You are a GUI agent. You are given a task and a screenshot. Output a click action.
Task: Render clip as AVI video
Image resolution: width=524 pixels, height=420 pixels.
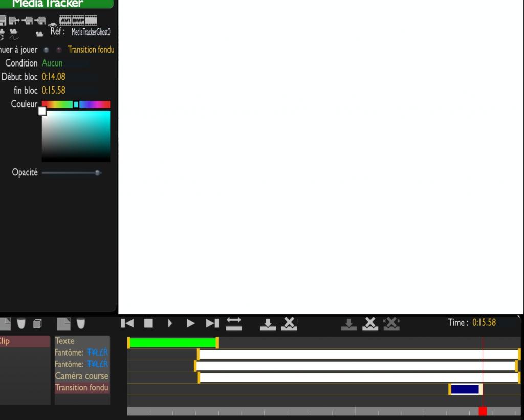(x=65, y=20)
